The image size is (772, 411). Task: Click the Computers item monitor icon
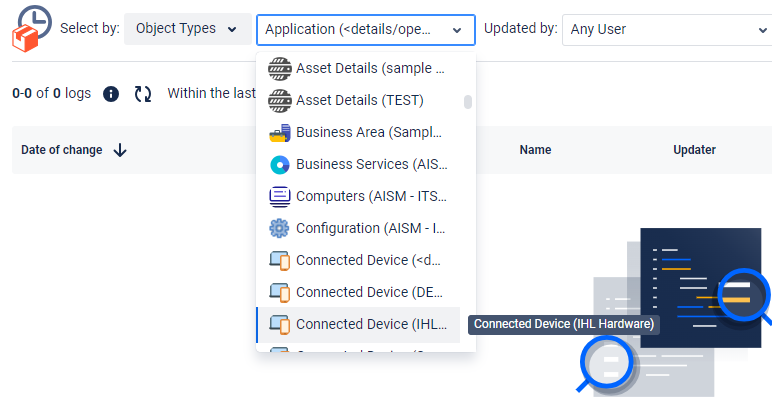point(280,196)
